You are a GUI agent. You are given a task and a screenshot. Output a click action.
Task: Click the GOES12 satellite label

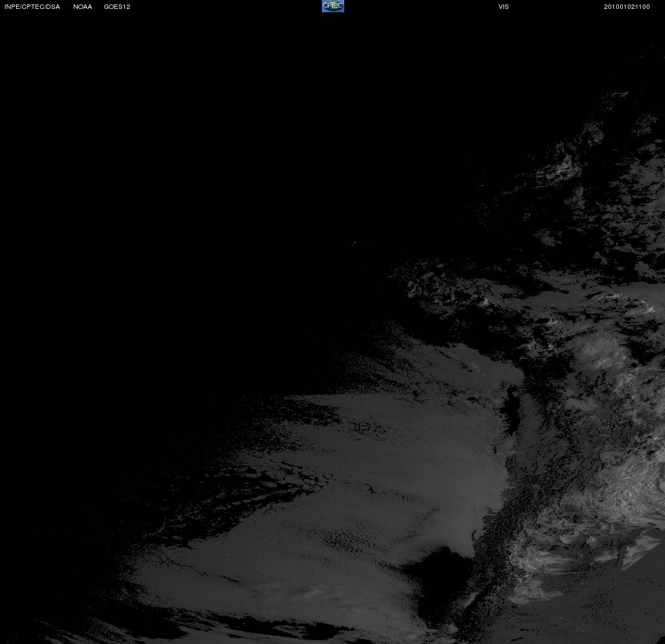pos(117,7)
